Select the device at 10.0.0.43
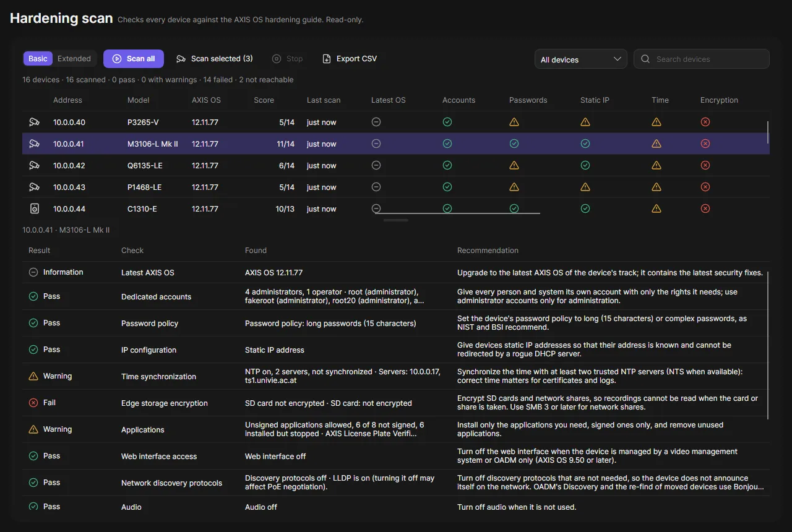792x532 pixels. pyautogui.click(x=396, y=187)
